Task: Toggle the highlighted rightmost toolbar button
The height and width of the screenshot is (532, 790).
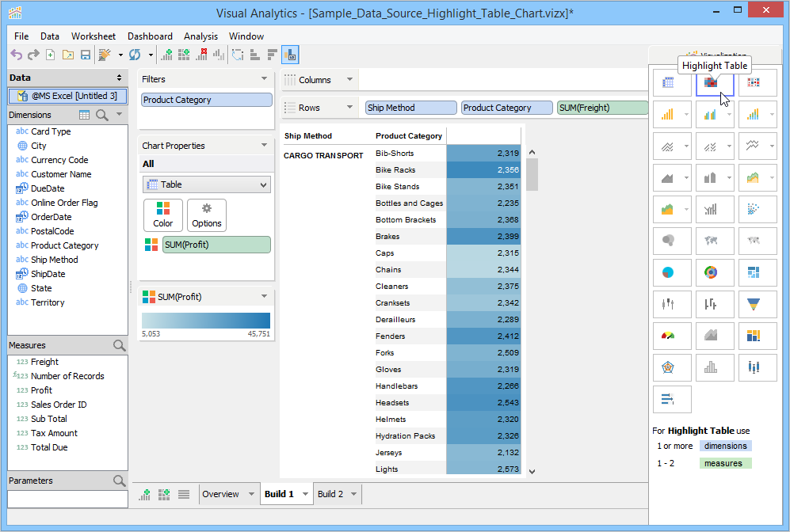Action: coord(290,55)
